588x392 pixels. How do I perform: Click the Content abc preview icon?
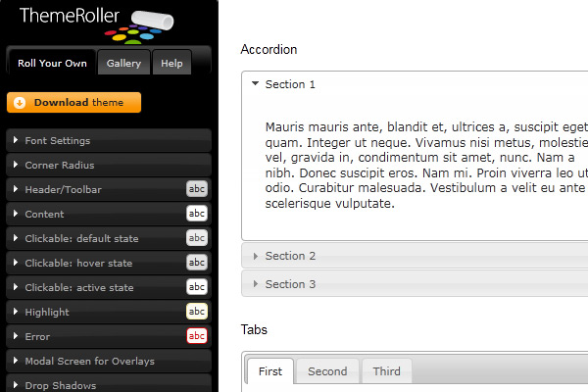point(197,214)
